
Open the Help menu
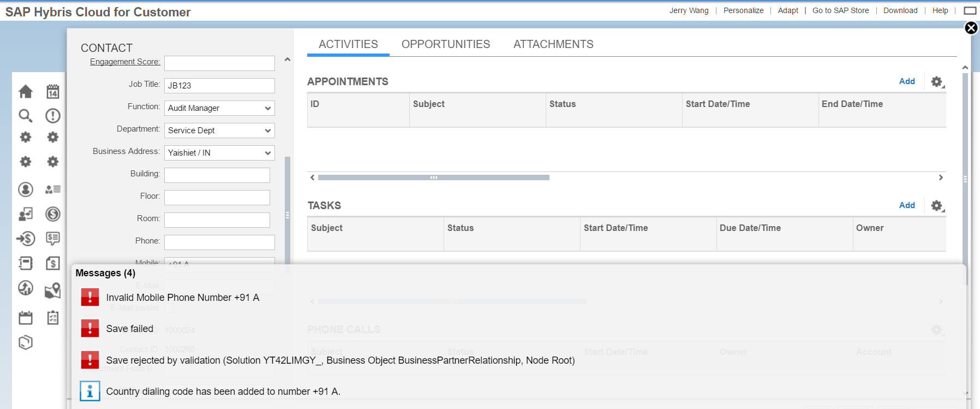[940, 10]
